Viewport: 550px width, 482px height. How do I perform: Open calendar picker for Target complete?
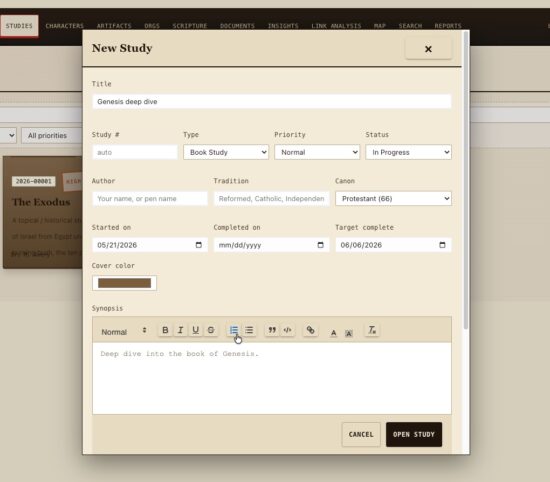click(x=442, y=245)
